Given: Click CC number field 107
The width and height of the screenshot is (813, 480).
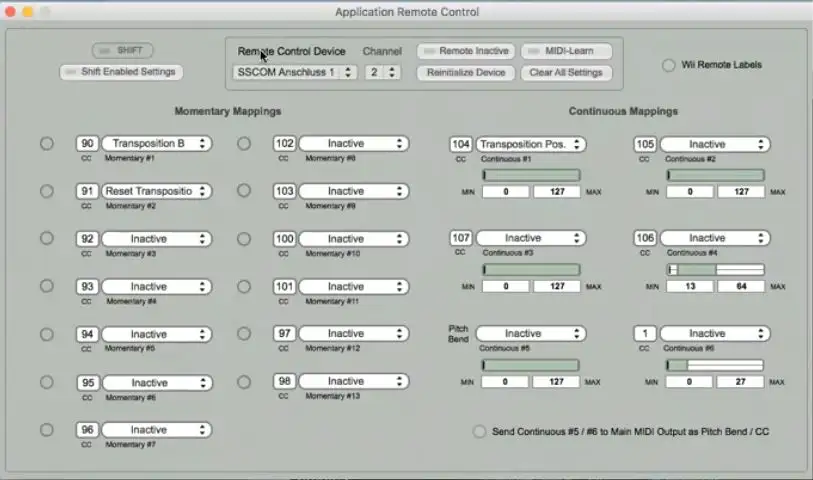Looking at the screenshot, I should [x=460, y=238].
